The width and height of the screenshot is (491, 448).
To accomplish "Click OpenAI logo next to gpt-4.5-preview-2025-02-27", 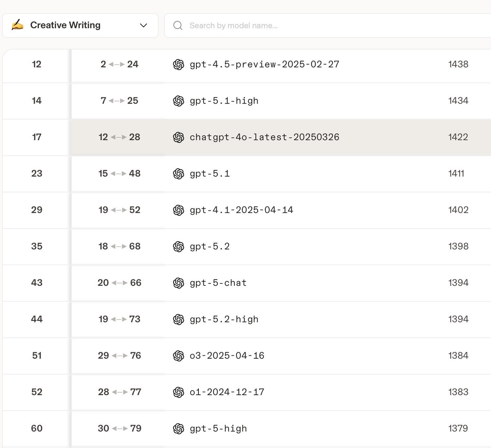I will click(x=178, y=64).
